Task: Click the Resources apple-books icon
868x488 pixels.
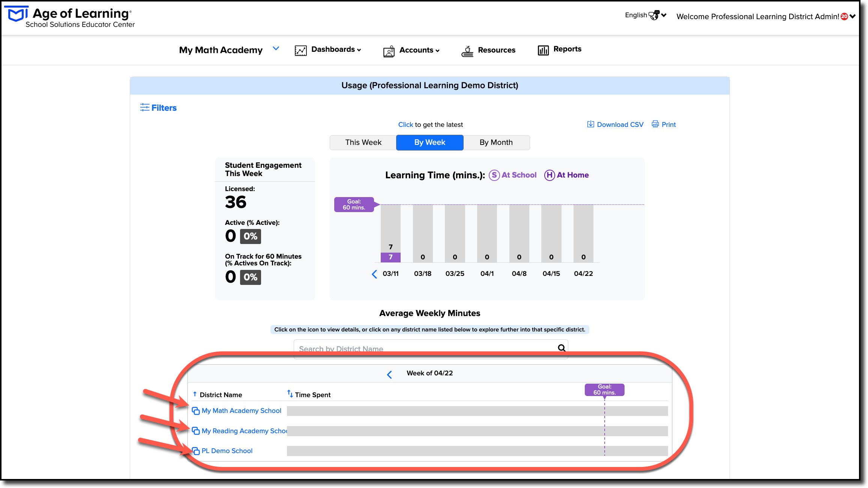Action: coord(467,51)
